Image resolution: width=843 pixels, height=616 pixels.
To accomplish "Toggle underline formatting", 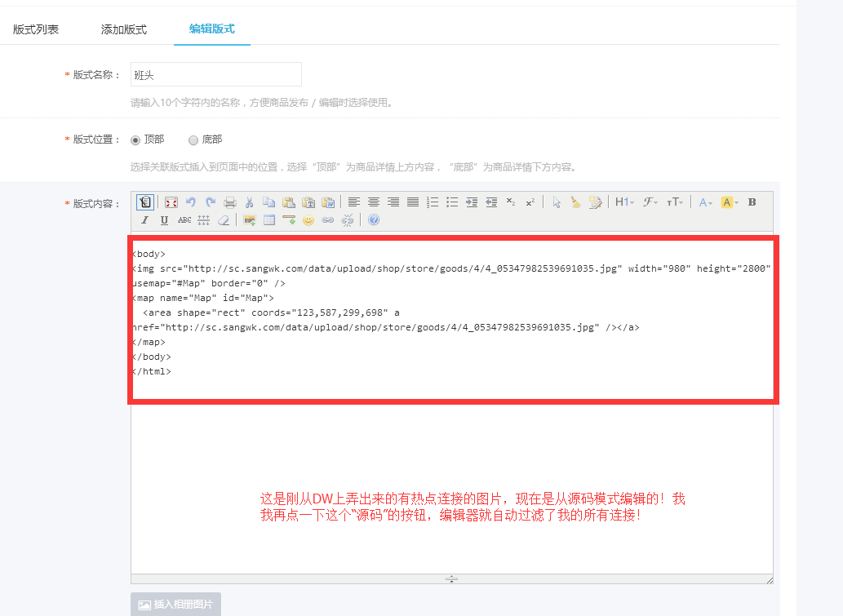I will point(165,219).
